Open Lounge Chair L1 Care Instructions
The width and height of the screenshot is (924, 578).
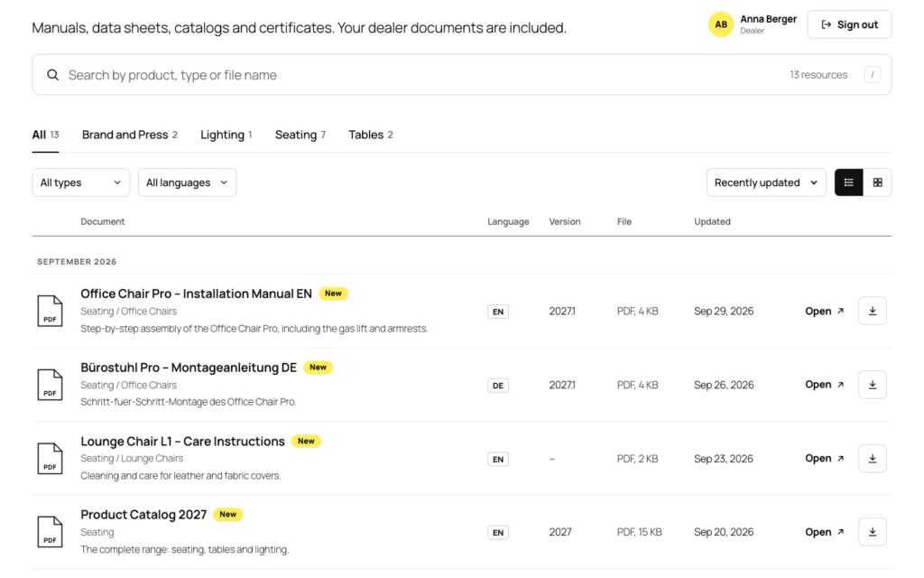click(x=825, y=458)
